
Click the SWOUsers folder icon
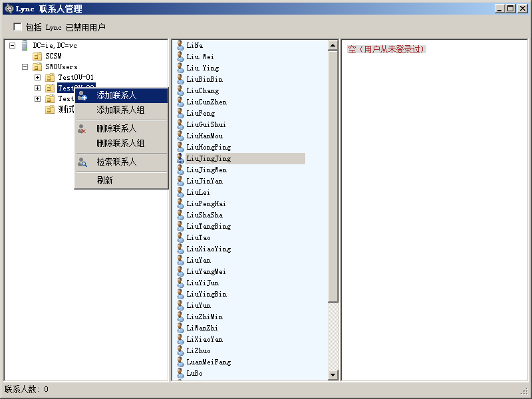(x=37, y=67)
